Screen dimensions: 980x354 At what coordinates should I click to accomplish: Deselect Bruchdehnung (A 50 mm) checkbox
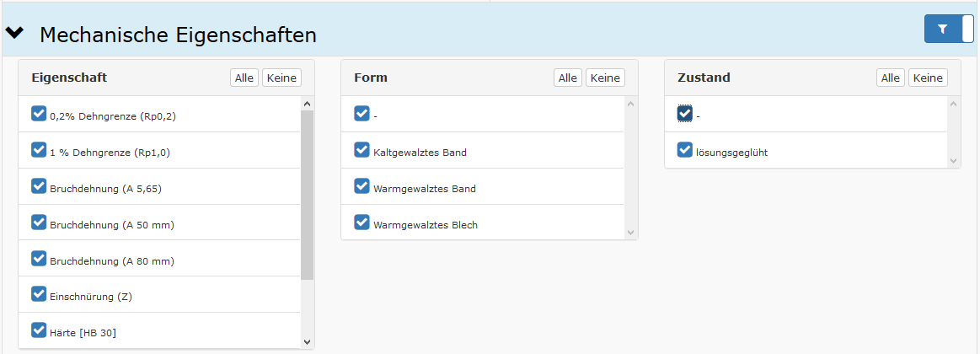point(39,223)
